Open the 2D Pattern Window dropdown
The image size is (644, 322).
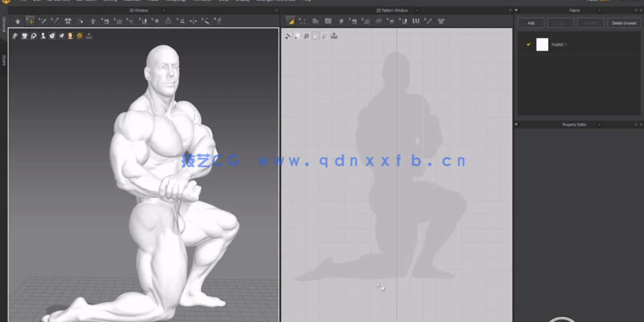pyautogui.click(x=418, y=10)
